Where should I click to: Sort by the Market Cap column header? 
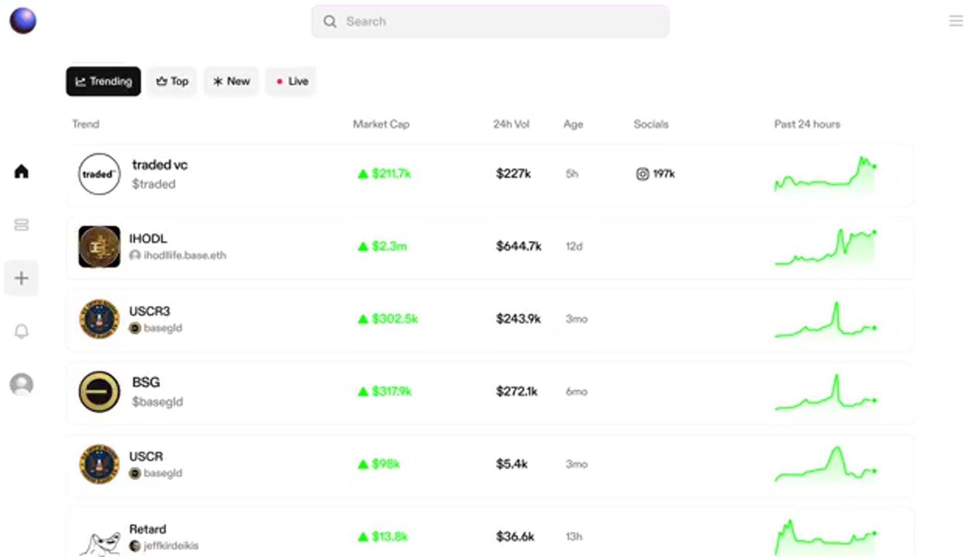[381, 124]
